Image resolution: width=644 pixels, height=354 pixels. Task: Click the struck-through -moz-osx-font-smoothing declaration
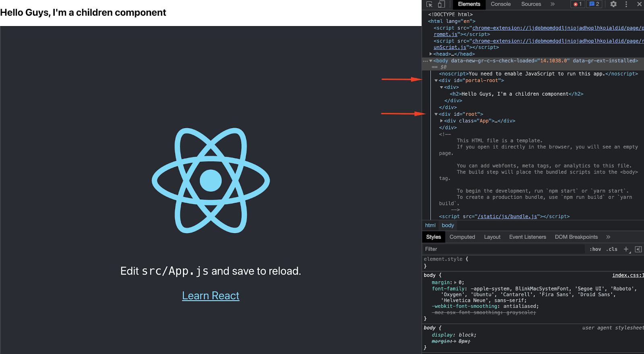[484, 313]
